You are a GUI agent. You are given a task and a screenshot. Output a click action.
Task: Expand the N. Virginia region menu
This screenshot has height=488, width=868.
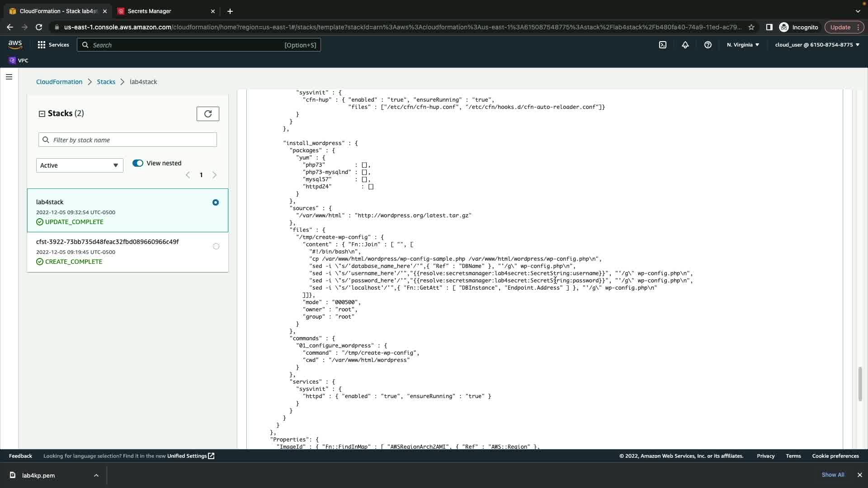click(743, 45)
